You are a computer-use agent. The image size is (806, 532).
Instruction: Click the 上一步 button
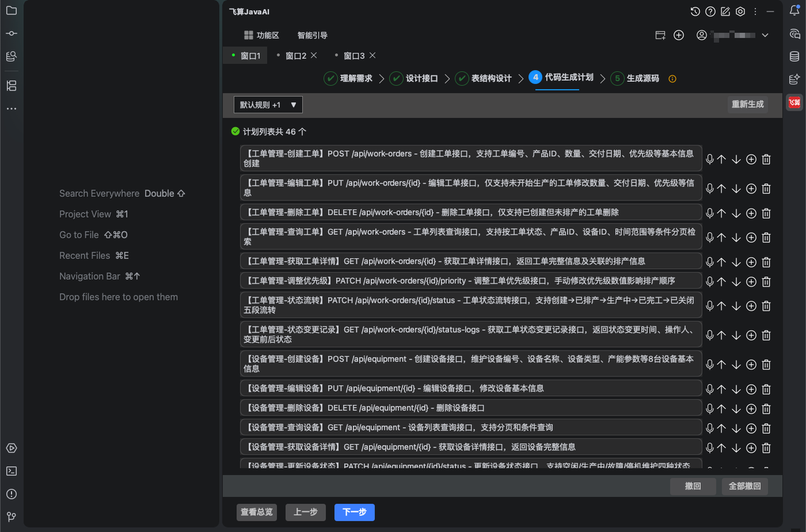tap(305, 512)
